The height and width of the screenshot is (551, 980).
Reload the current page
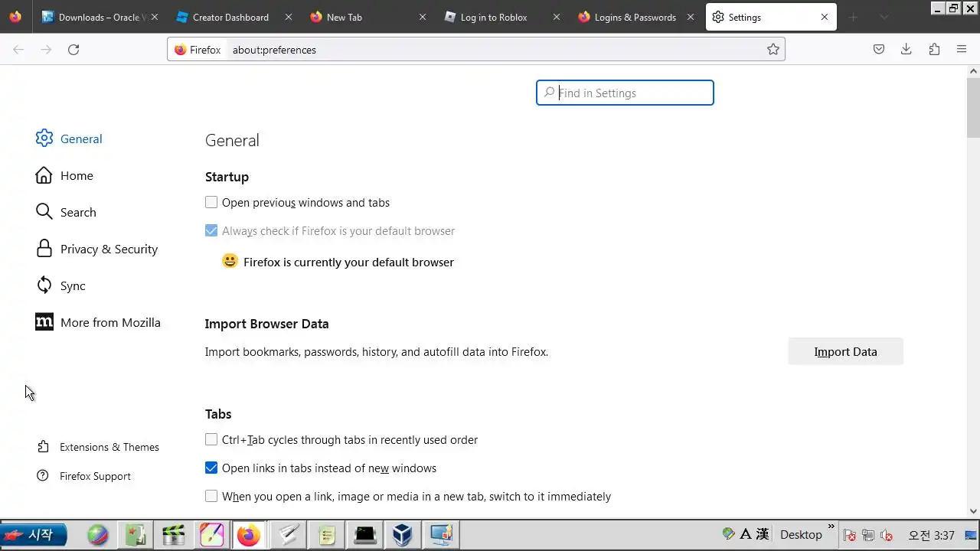point(73,50)
